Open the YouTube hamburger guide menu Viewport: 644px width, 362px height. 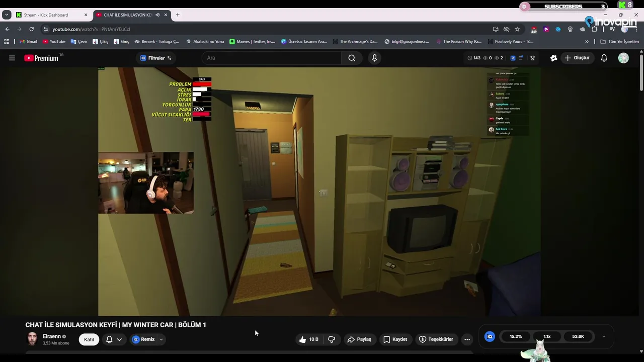pos(12,58)
